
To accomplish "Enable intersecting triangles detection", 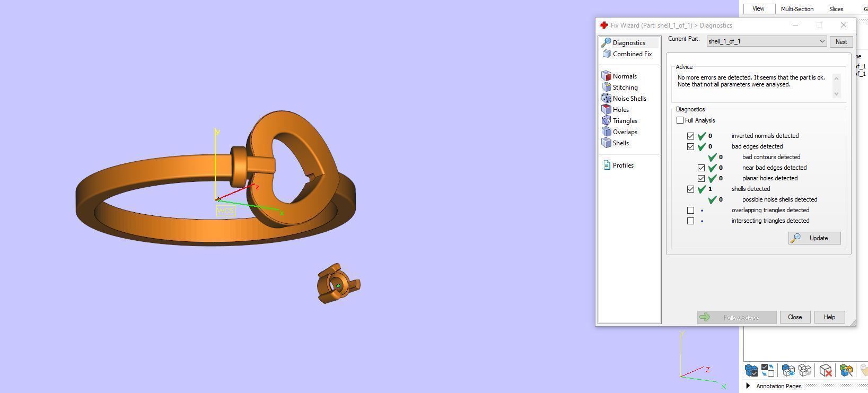I will (691, 221).
